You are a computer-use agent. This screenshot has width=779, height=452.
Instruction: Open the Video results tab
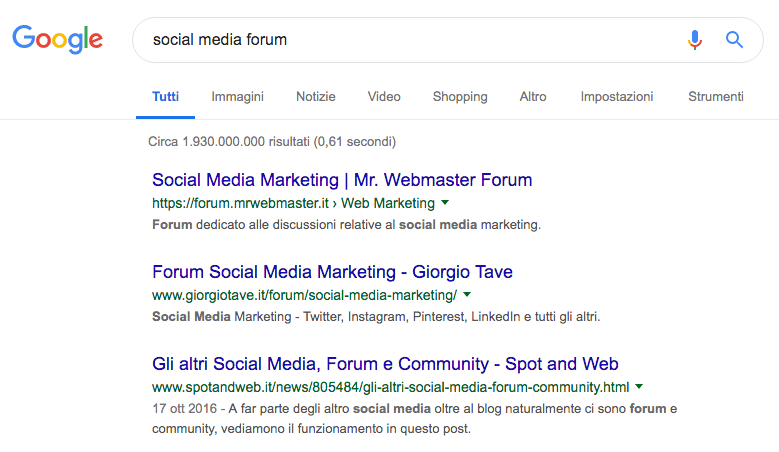(x=384, y=96)
